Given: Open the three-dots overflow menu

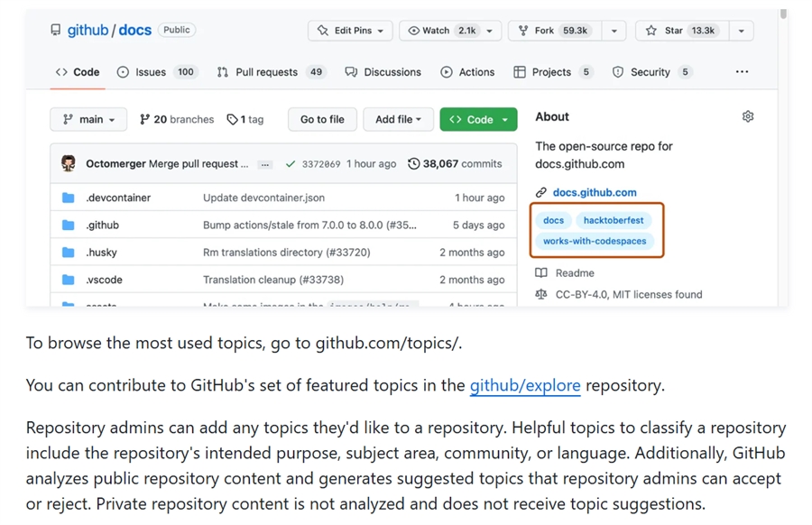Looking at the screenshot, I should click(x=742, y=72).
